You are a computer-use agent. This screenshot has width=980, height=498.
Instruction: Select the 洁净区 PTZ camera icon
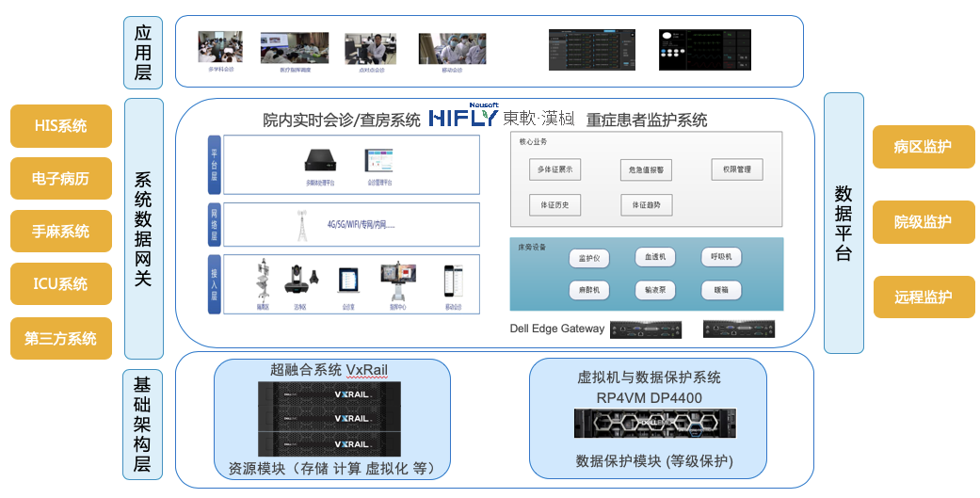click(296, 280)
